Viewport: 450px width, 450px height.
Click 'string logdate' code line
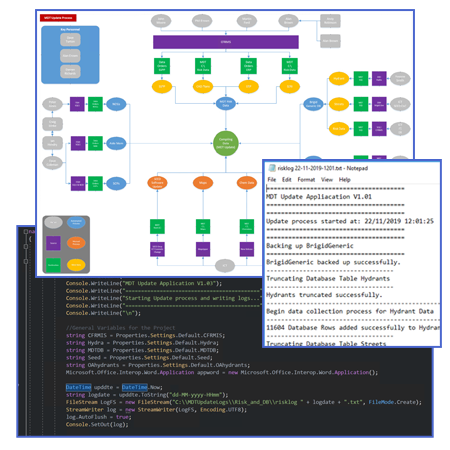147,395
